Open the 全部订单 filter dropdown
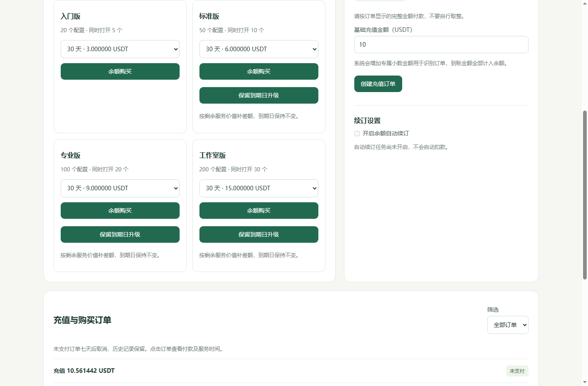 508,325
